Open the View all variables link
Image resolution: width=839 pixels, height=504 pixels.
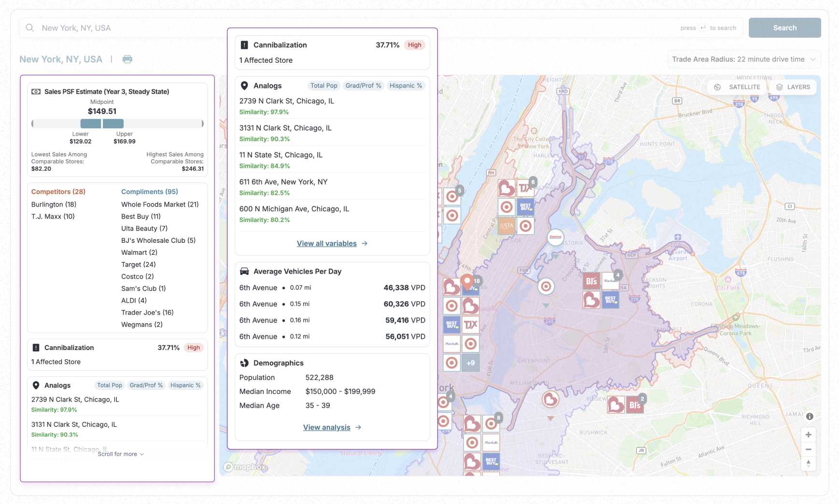(332, 243)
